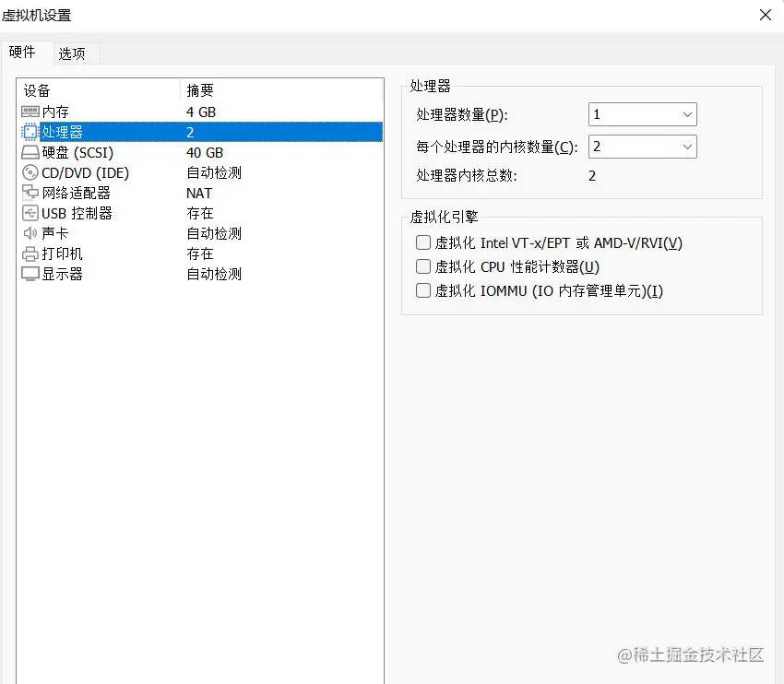Click the USB 控制器 icon
The height and width of the screenshot is (684, 784).
click(x=30, y=213)
